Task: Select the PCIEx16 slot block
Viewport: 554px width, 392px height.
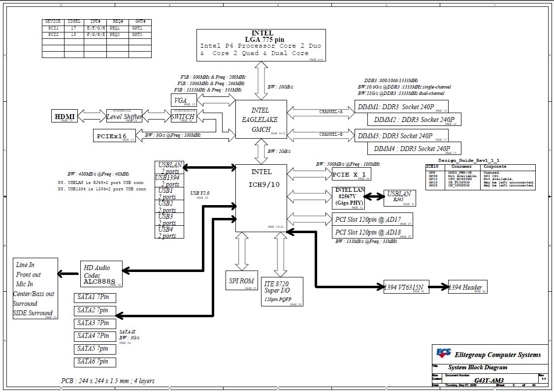Action: (x=114, y=136)
